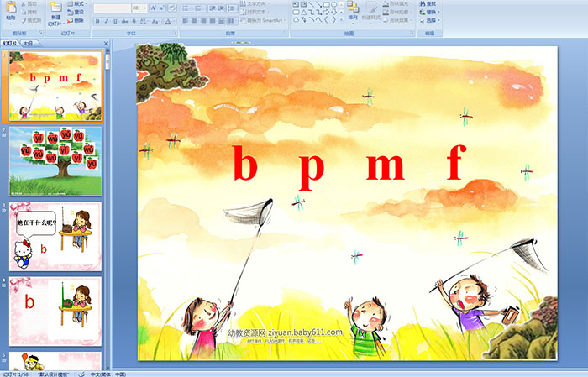Image resolution: width=588 pixels, height=377 pixels.
Task: Click Shape Outline (形状轮廓) button
Action: (x=397, y=12)
